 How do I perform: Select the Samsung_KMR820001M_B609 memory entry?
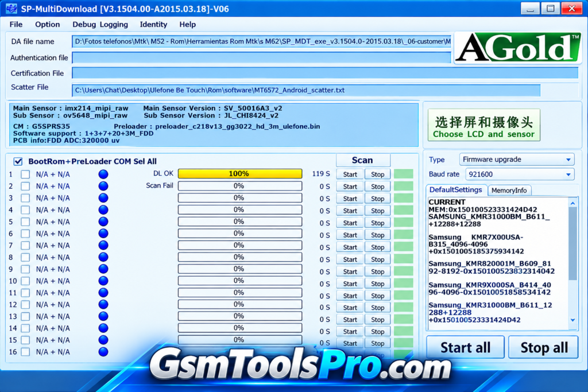pos(492,267)
